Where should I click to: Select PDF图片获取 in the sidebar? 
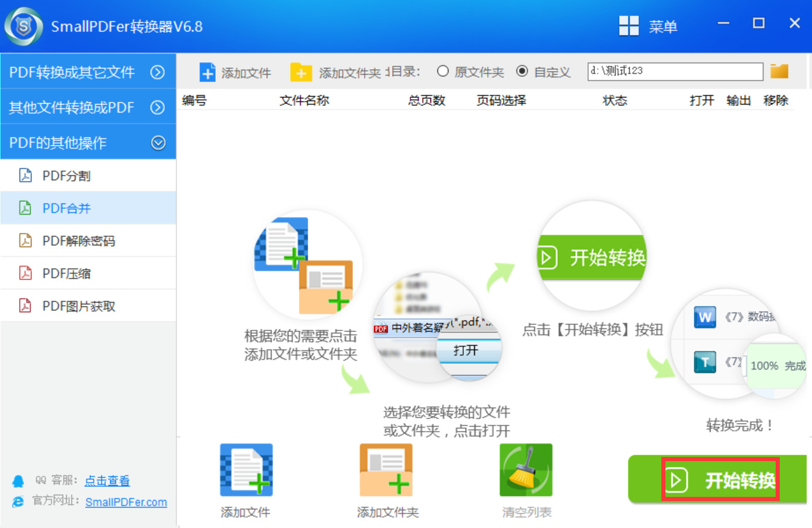click(x=88, y=306)
